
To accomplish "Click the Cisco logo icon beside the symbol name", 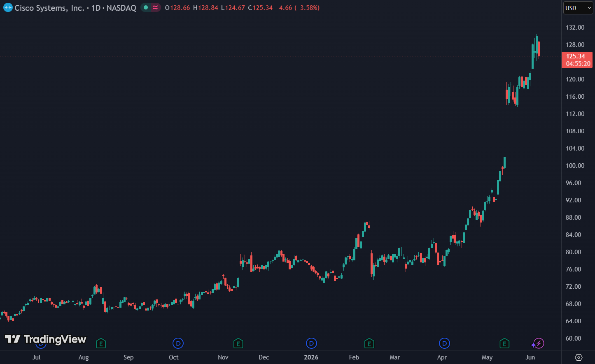I will [8, 7].
